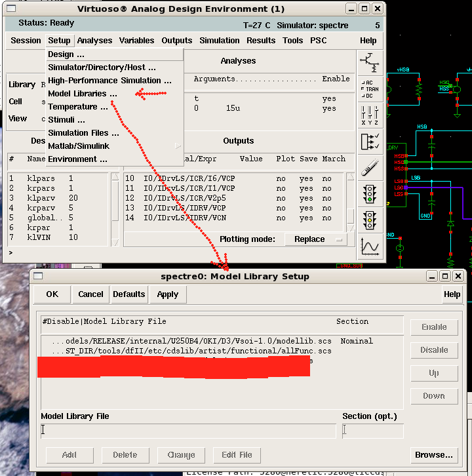Choose Environment ... menu entry
Image resolution: width=472 pixels, height=476 pixels.
(115, 159)
